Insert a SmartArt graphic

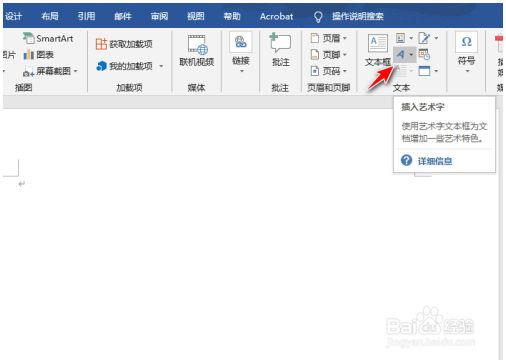coord(48,38)
